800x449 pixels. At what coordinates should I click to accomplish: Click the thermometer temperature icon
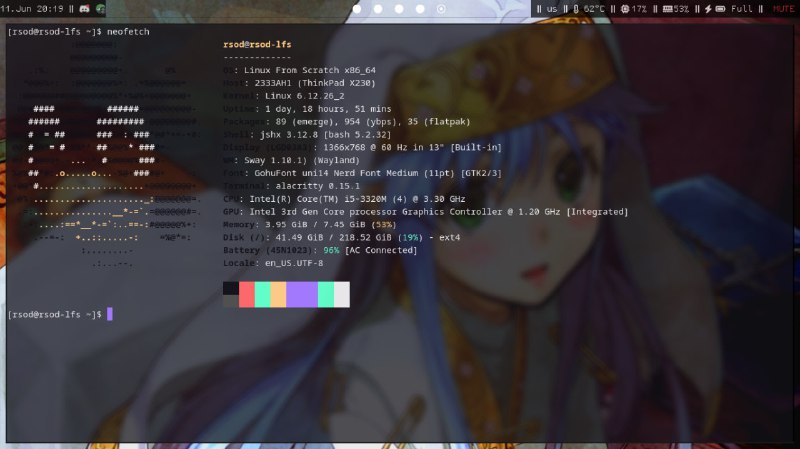pos(576,9)
